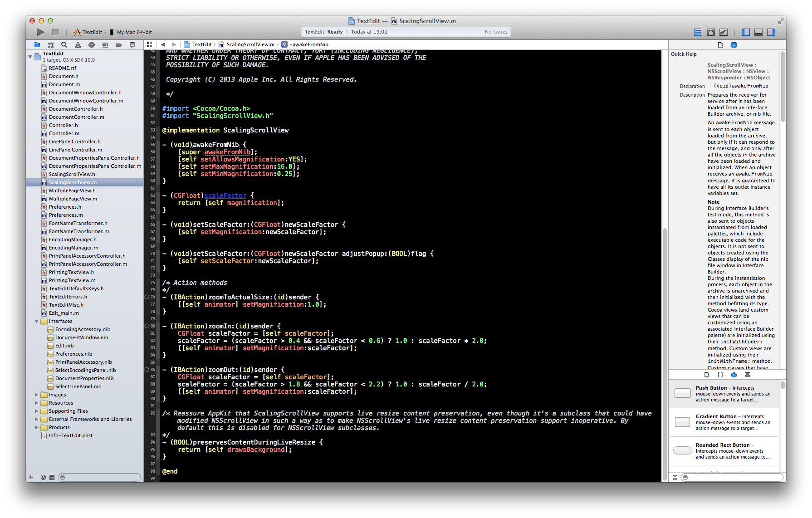Open the Debug navigator
The height and width of the screenshot is (518, 812).
(105, 44)
